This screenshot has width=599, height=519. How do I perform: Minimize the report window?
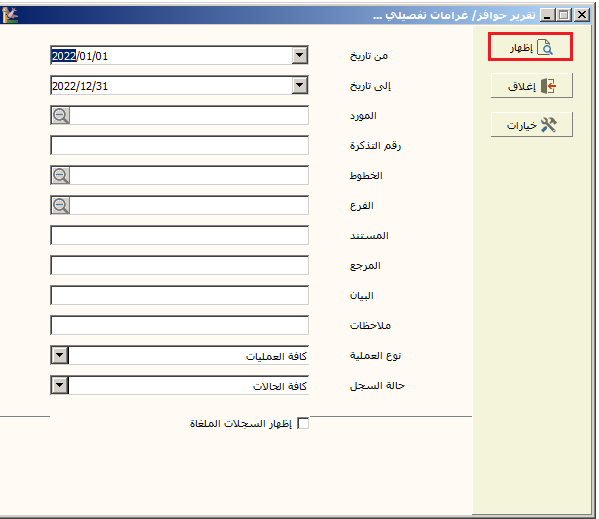pos(548,15)
